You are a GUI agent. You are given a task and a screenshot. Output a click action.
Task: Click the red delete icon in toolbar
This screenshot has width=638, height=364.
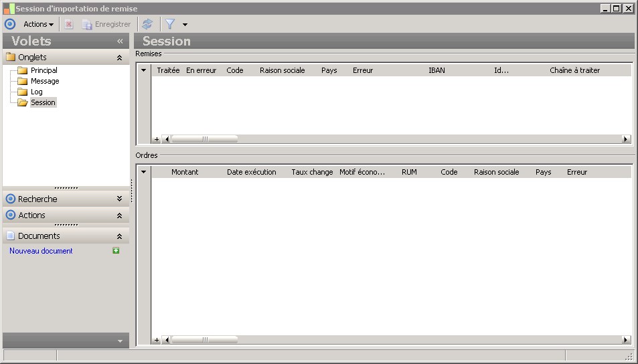point(69,24)
